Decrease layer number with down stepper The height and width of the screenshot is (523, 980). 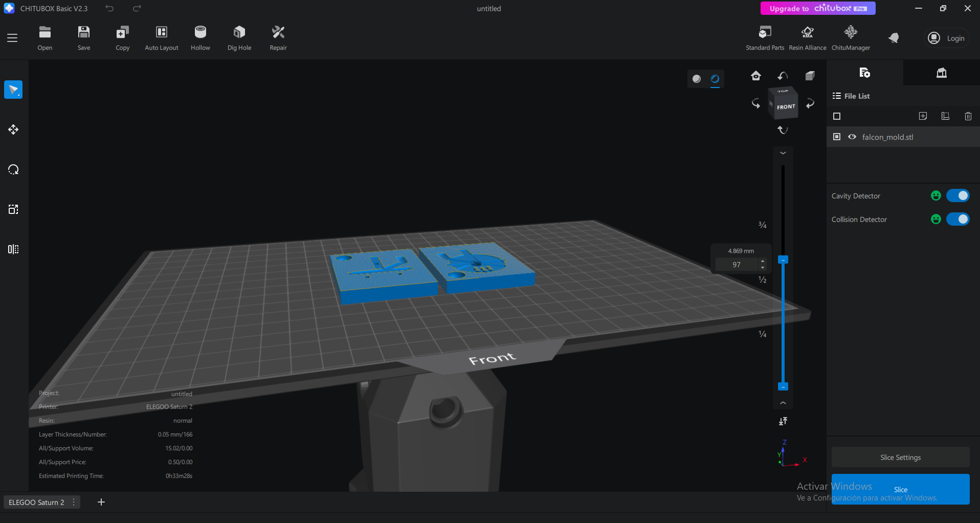pos(763,268)
